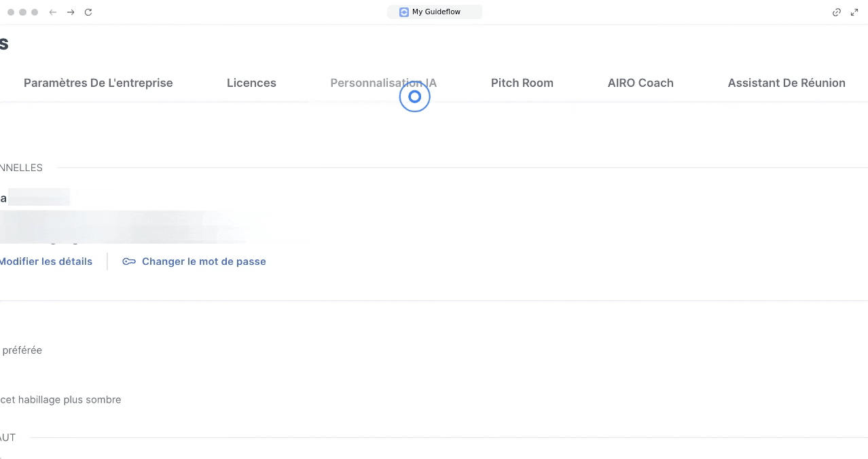This screenshot has height=459, width=868.
Task: Click the first window control dot
Action: tap(11, 12)
